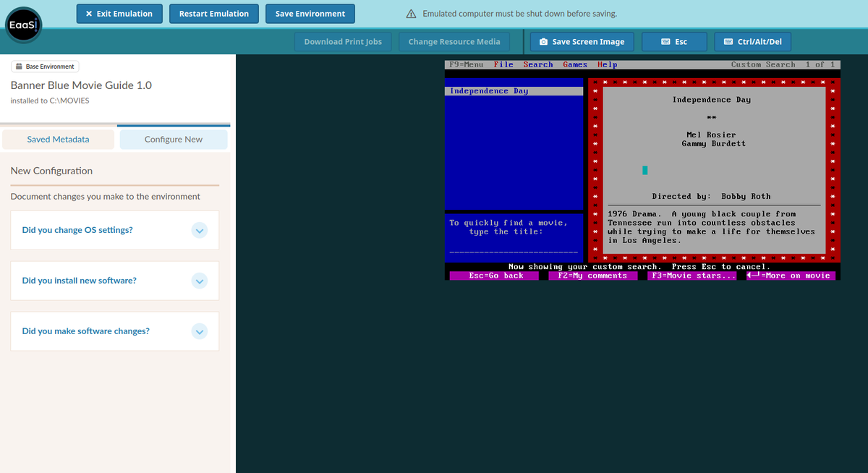Click Esc=Go back in the bottom bar
The height and width of the screenshot is (473, 868).
click(495, 276)
